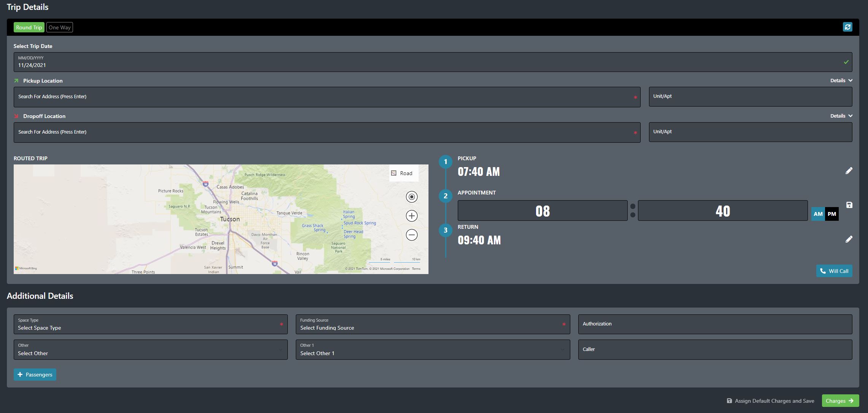Expand Dropoff Location Details panel
The height and width of the screenshot is (413, 868).
[840, 116]
